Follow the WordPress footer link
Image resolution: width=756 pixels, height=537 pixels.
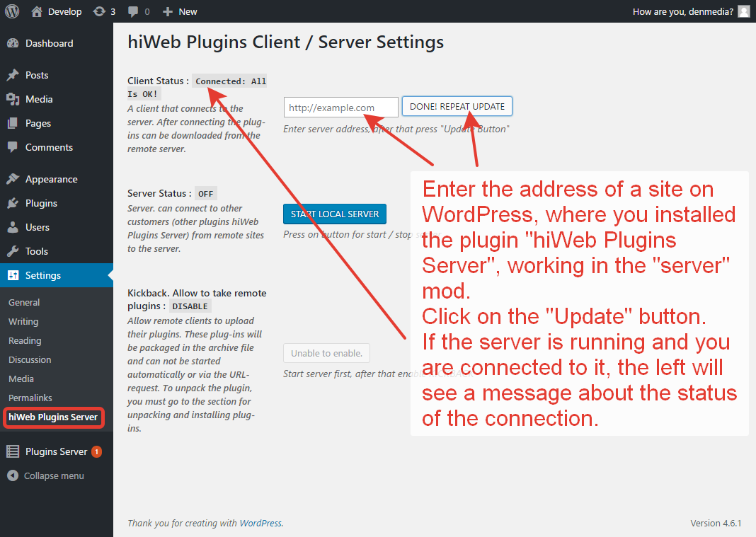pos(260,523)
